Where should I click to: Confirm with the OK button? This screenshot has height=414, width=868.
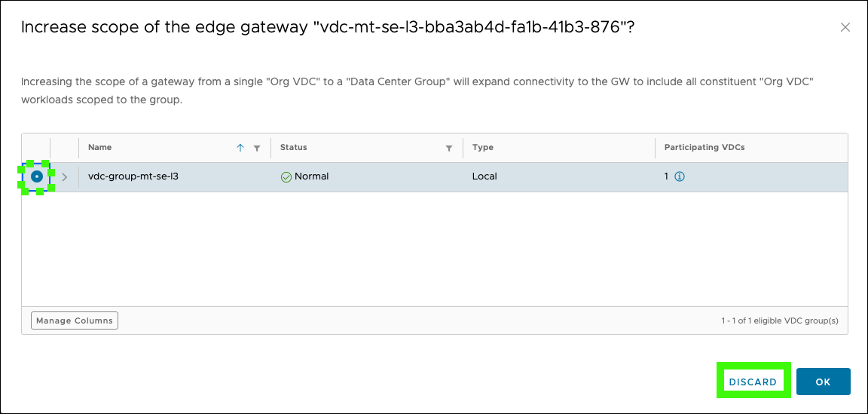click(x=823, y=382)
